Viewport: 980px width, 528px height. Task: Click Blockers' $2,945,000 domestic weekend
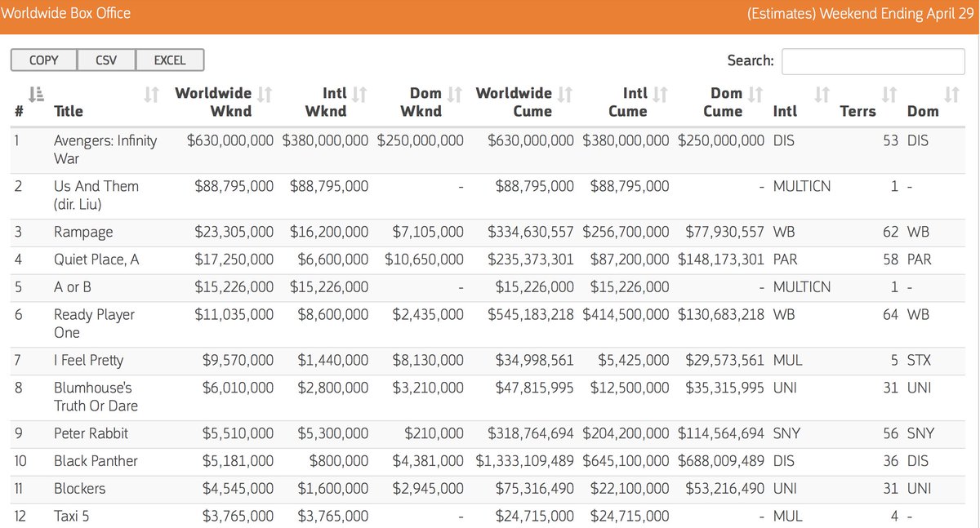(427, 489)
